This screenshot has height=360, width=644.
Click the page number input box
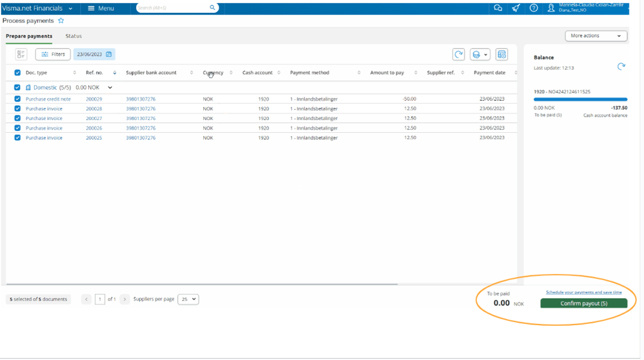click(100, 299)
